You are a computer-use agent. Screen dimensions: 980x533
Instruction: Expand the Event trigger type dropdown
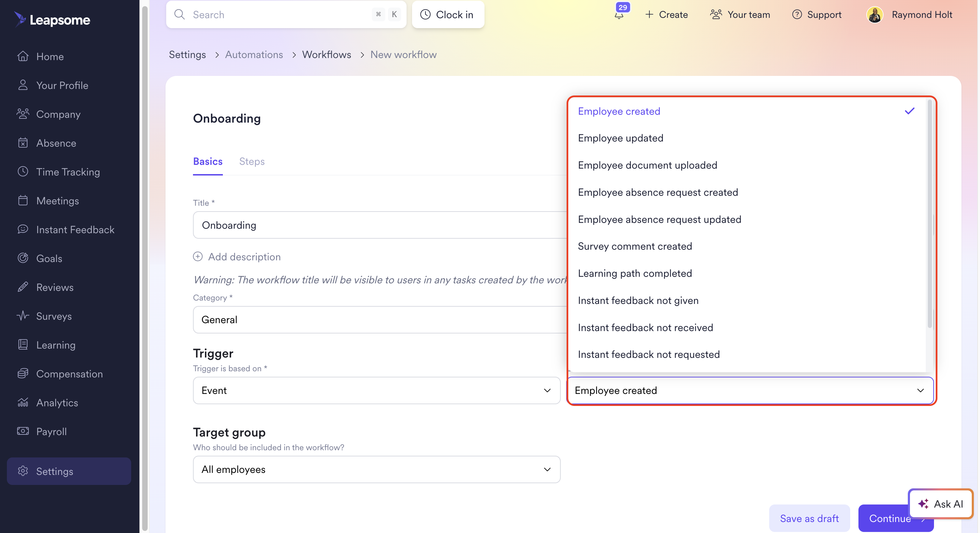[x=376, y=390]
